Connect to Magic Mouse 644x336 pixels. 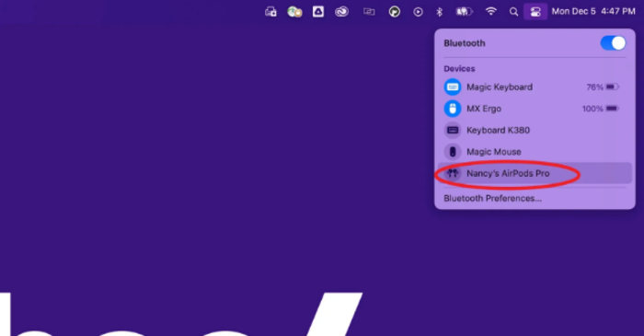point(535,152)
